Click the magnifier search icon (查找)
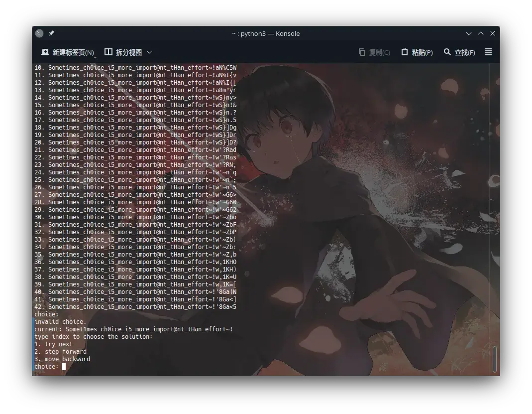Screen dimensions: 532x414 click(447, 52)
